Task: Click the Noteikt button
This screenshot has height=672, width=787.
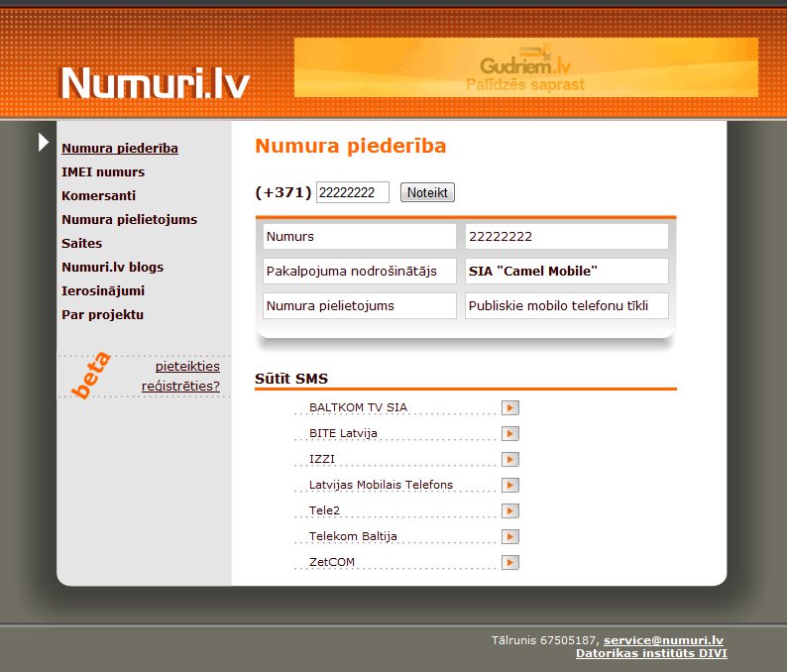Action: [427, 192]
